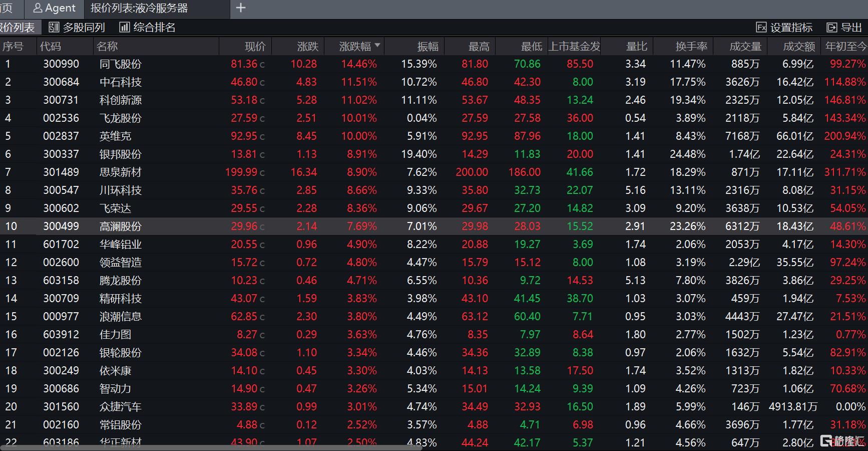The height and width of the screenshot is (451, 868).
Task: Click the 设置指标 button
Action: (784, 28)
